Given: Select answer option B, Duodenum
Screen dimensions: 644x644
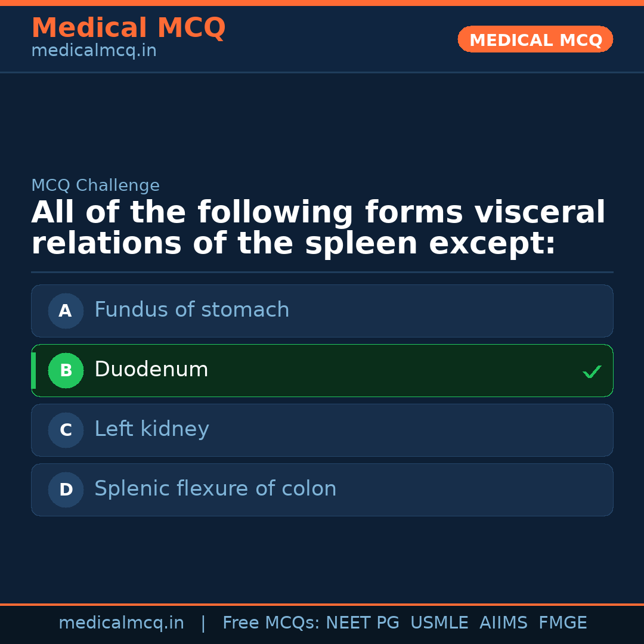Looking at the screenshot, I should point(322,370).
